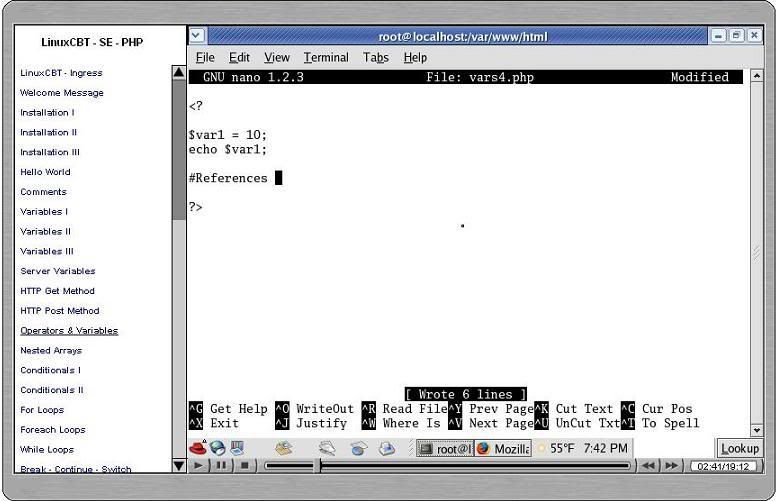Open the Variables I lesson

pyautogui.click(x=44, y=211)
